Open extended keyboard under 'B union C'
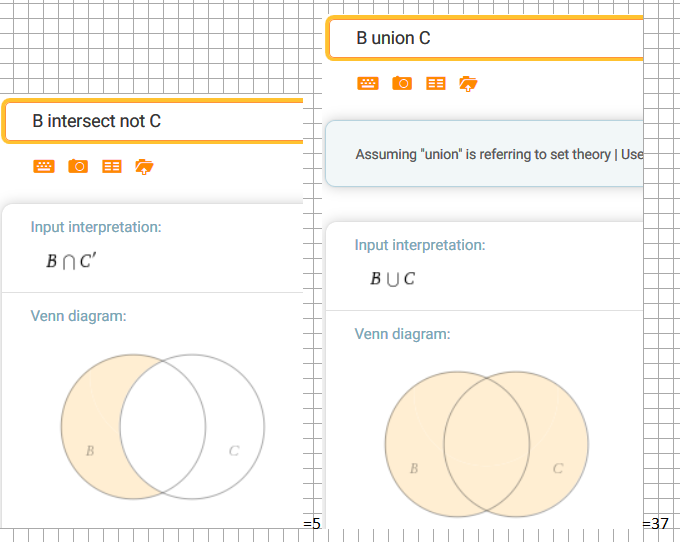680x542 pixels. tap(368, 83)
